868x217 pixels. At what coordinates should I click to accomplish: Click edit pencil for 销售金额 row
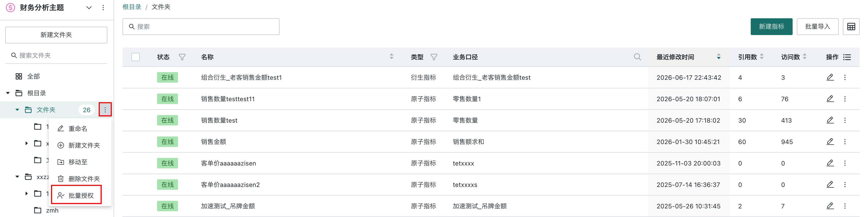(x=830, y=142)
